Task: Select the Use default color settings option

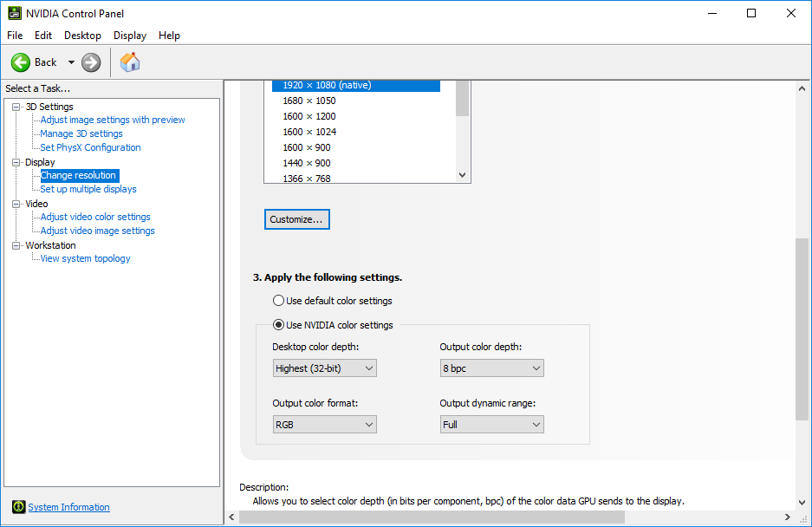Action: coord(278,301)
